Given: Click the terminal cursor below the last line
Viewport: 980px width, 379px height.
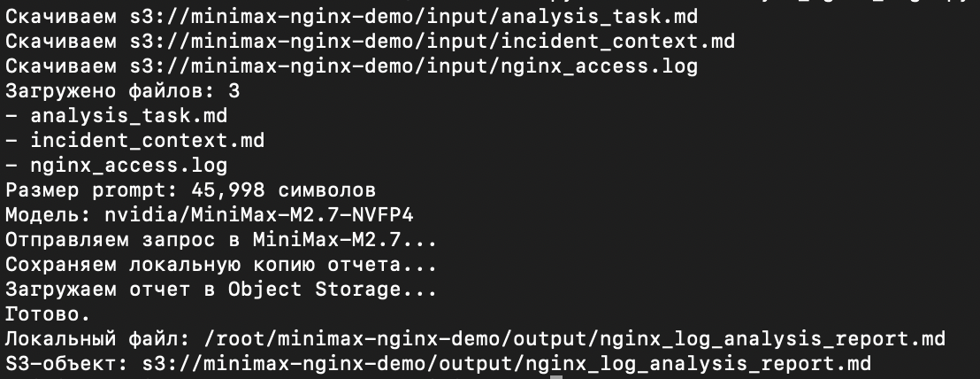Looking at the screenshot, I should pyautogui.click(x=556, y=377).
